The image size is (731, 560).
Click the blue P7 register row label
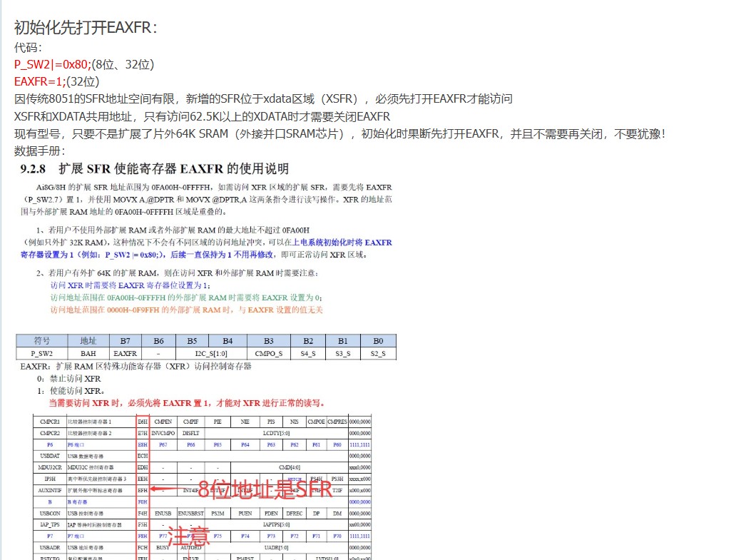tap(50, 534)
